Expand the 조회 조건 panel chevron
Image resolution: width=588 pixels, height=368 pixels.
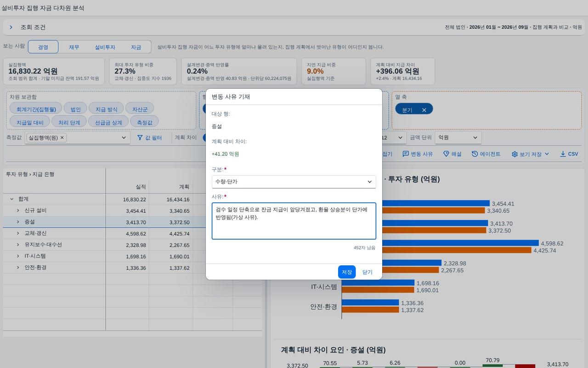coord(11,28)
